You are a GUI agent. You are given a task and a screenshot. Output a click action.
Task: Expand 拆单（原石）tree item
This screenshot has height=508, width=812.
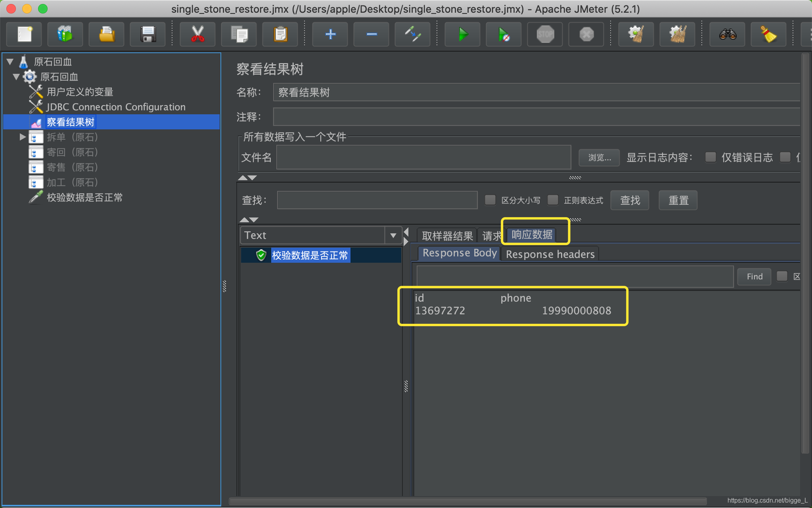22,137
